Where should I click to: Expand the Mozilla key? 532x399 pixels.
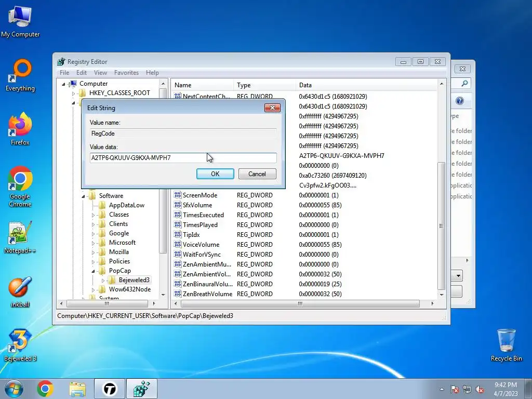(93, 252)
